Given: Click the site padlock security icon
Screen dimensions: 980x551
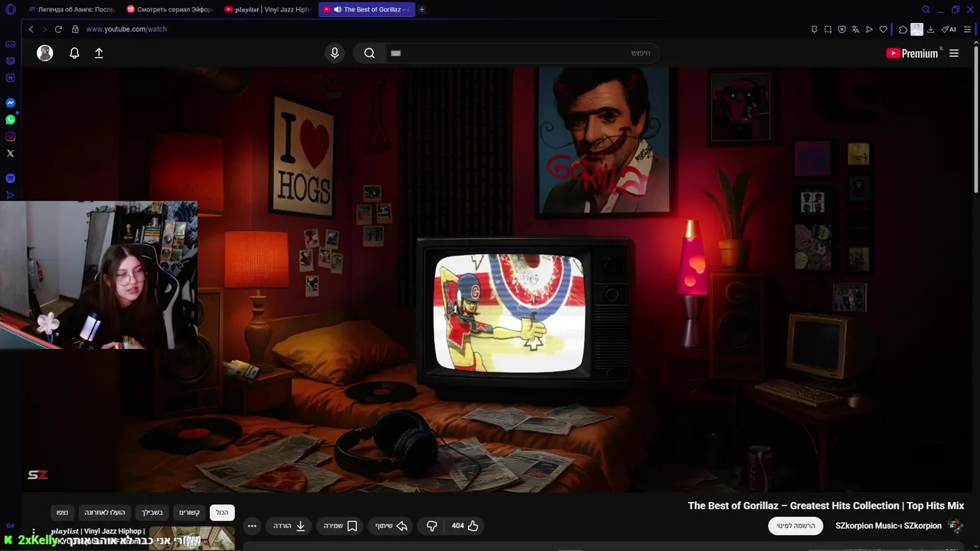Looking at the screenshot, I should pyautogui.click(x=75, y=29).
